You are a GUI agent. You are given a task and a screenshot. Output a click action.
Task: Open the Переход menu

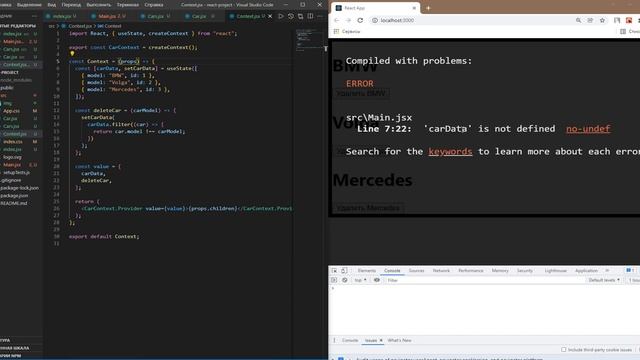pos(71,5)
